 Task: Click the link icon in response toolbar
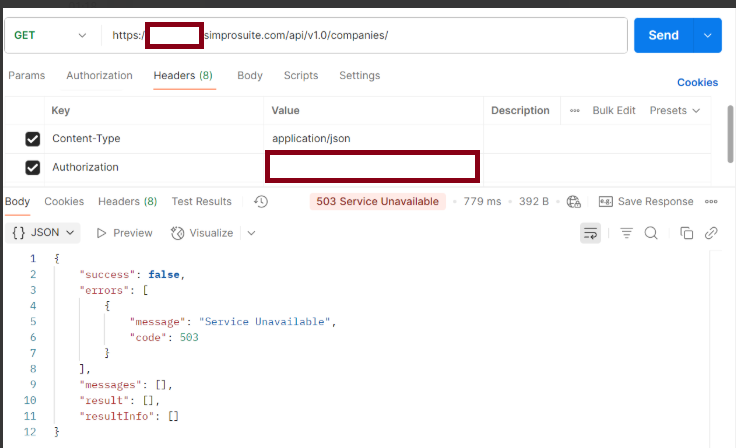[711, 233]
